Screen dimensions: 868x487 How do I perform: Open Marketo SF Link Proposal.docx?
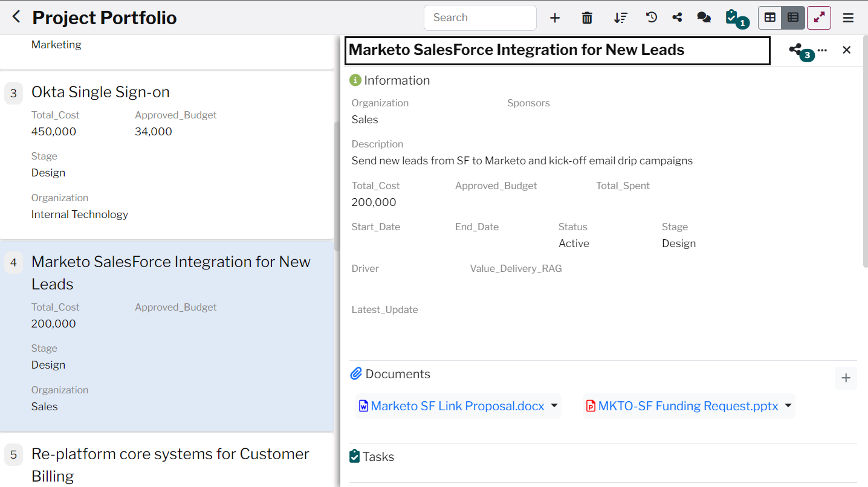[x=458, y=406]
